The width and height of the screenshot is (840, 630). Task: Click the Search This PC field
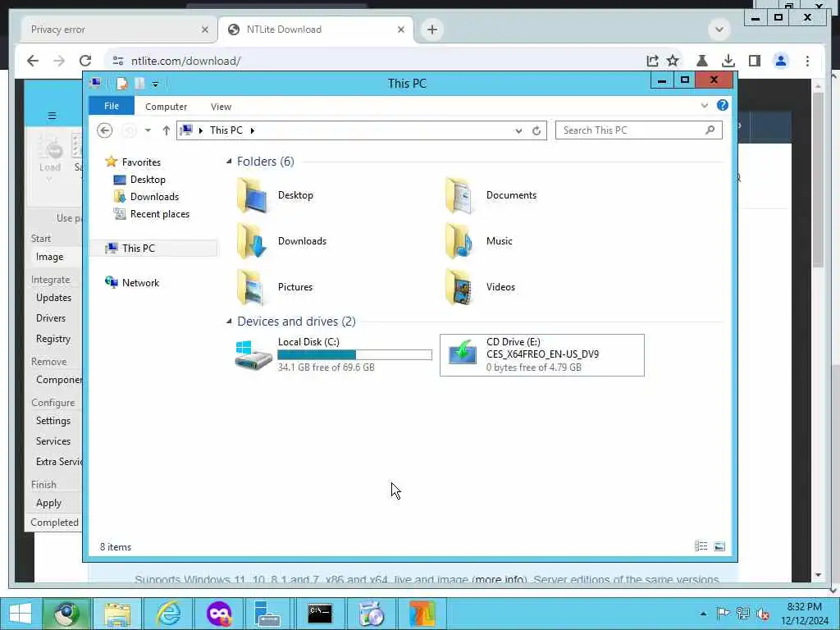tap(638, 130)
